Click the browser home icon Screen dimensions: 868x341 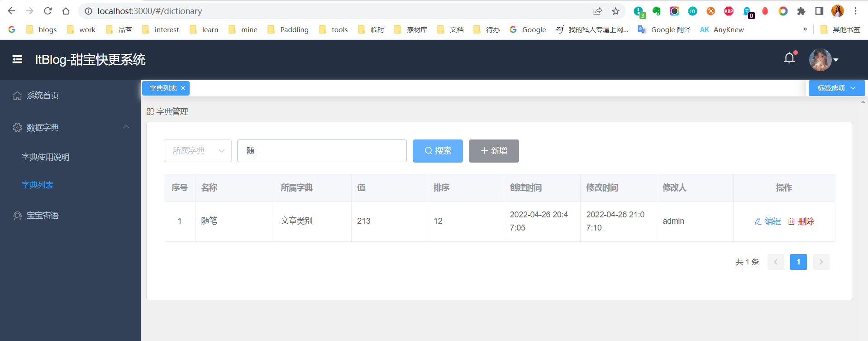point(66,11)
